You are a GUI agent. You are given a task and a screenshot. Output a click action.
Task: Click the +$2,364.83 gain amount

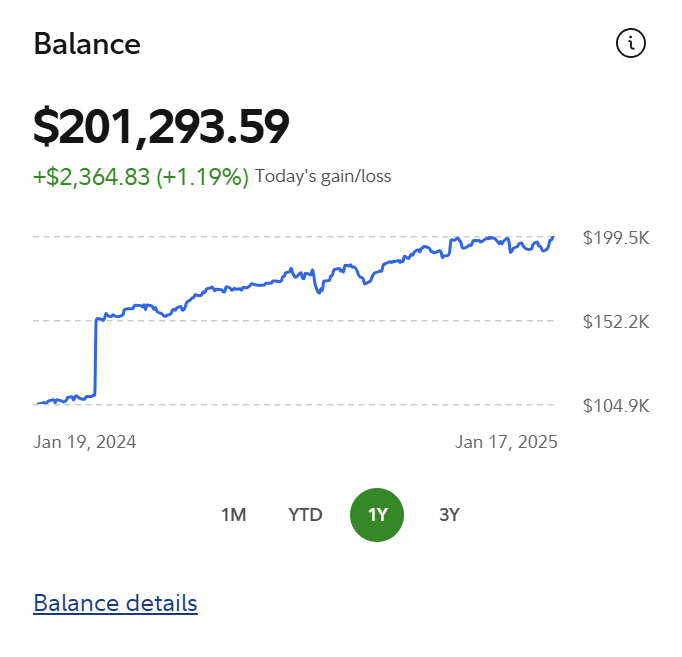click(x=91, y=177)
